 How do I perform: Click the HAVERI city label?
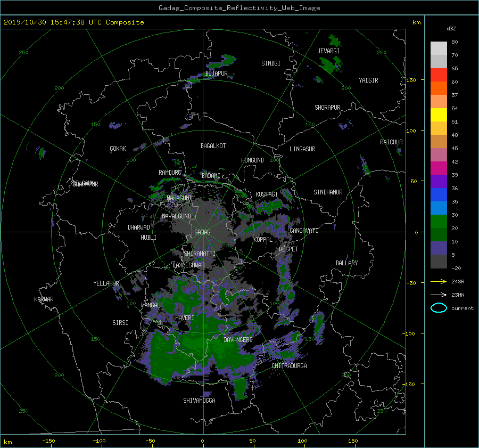[x=185, y=319]
